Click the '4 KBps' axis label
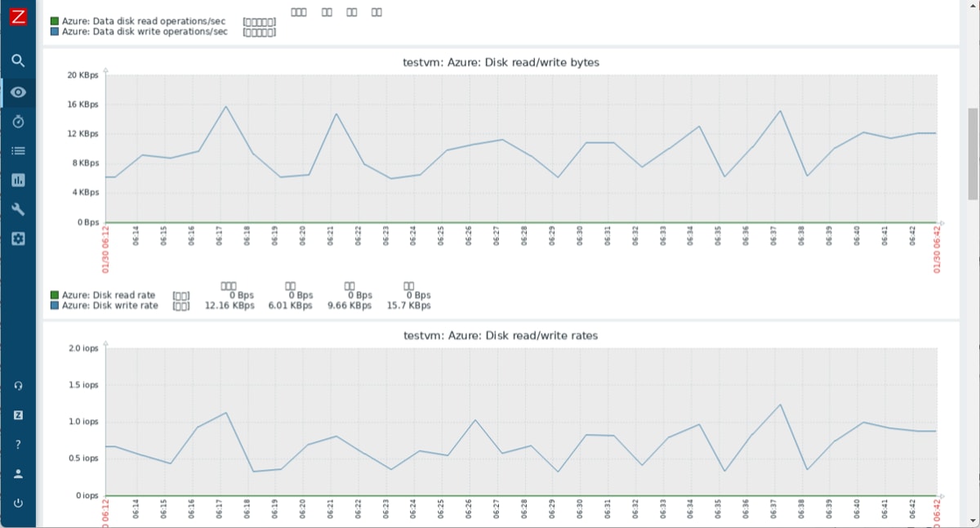 (x=85, y=193)
